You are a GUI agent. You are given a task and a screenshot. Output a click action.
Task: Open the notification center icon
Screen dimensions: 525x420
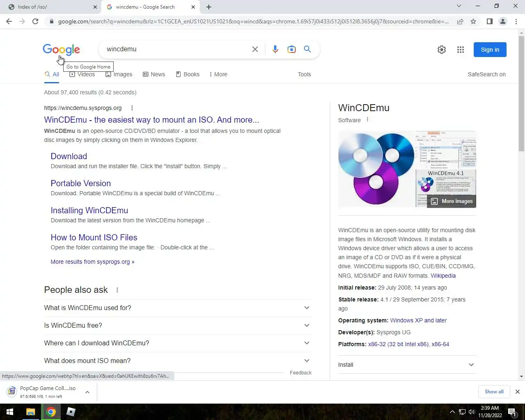(x=512, y=412)
